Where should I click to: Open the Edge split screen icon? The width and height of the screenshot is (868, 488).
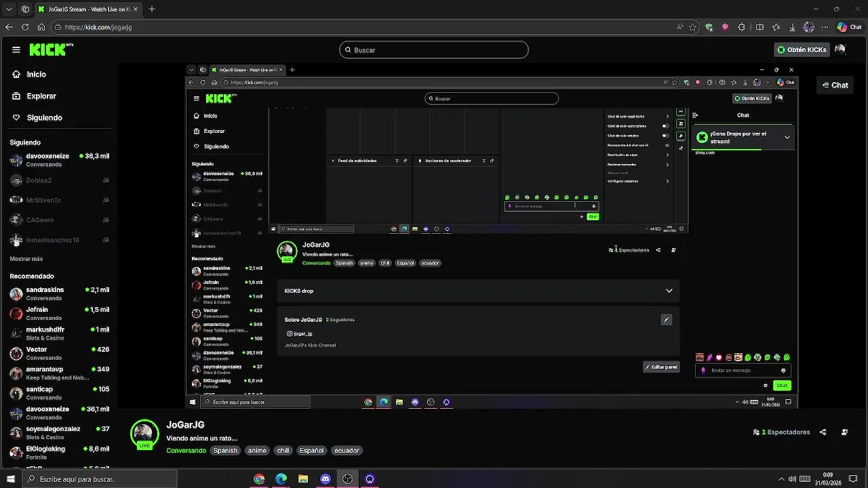[759, 27]
